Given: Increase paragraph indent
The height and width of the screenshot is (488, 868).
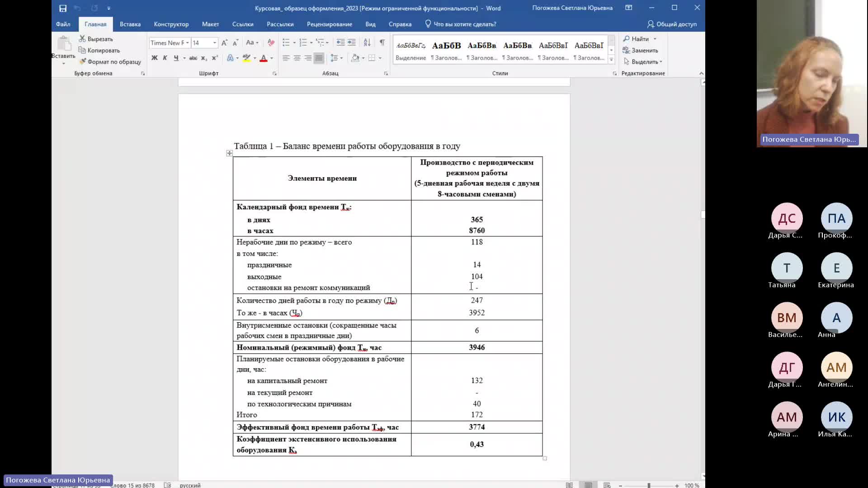Looking at the screenshot, I should [x=352, y=42].
